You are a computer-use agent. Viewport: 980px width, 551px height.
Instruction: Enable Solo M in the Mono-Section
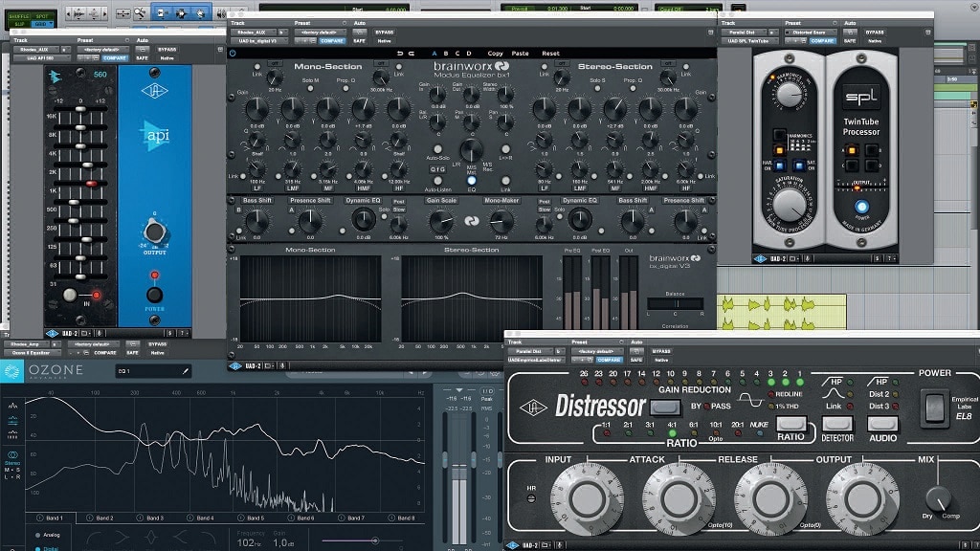click(x=310, y=89)
